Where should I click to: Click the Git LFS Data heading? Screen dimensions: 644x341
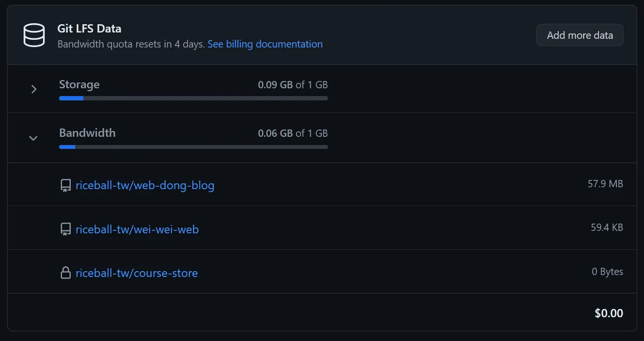tap(89, 29)
